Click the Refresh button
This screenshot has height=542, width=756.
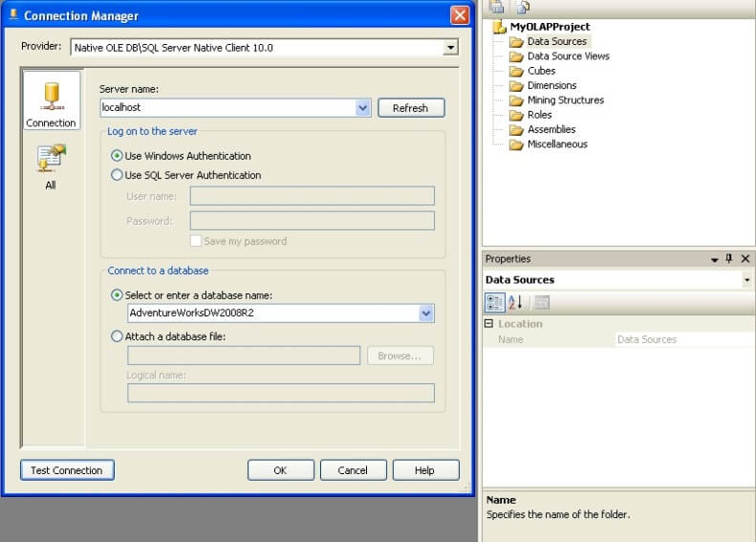(x=411, y=108)
